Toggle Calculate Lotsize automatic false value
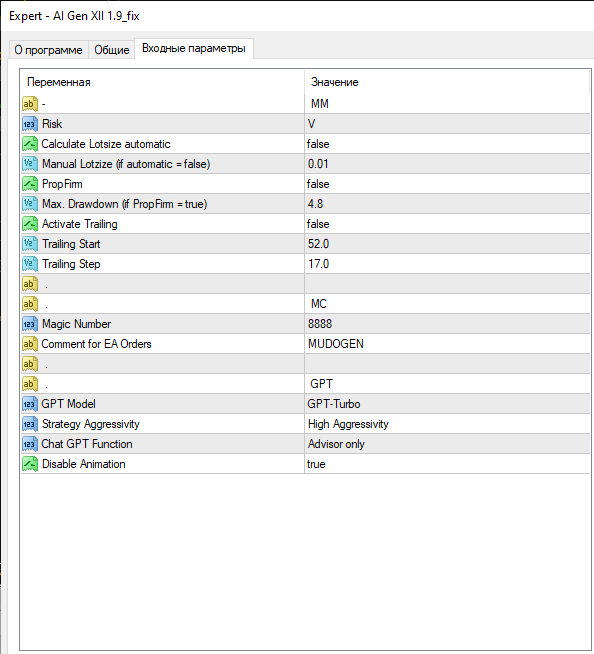 click(447, 144)
